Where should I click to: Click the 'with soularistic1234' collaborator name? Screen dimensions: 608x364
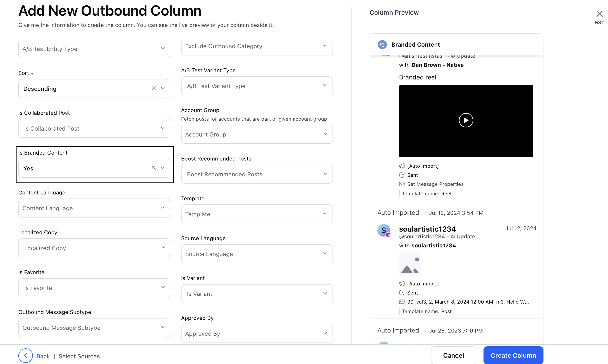coord(433,246)
